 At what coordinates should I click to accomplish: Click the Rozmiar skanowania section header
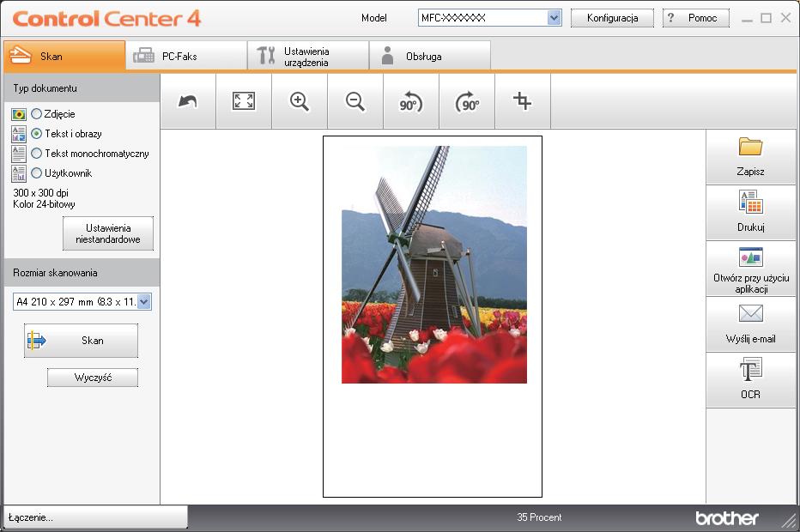82,272
